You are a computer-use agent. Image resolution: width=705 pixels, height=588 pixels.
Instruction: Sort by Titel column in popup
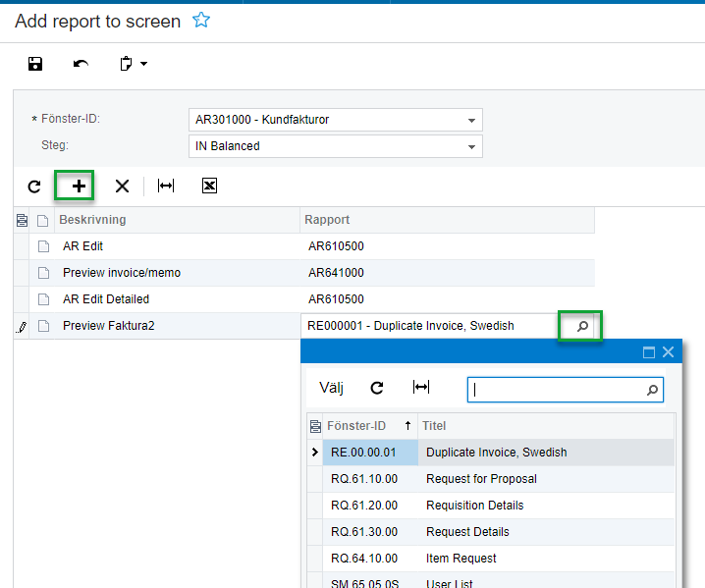click(546, 426)
